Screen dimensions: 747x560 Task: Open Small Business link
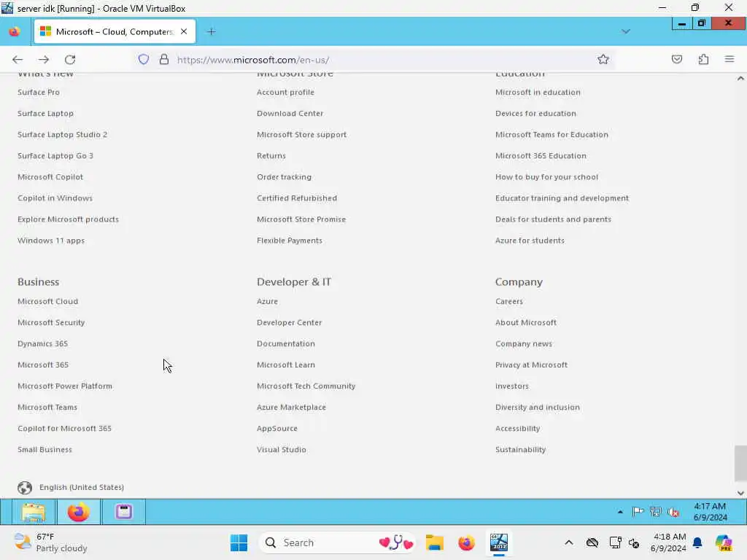(x=44, y=449)
